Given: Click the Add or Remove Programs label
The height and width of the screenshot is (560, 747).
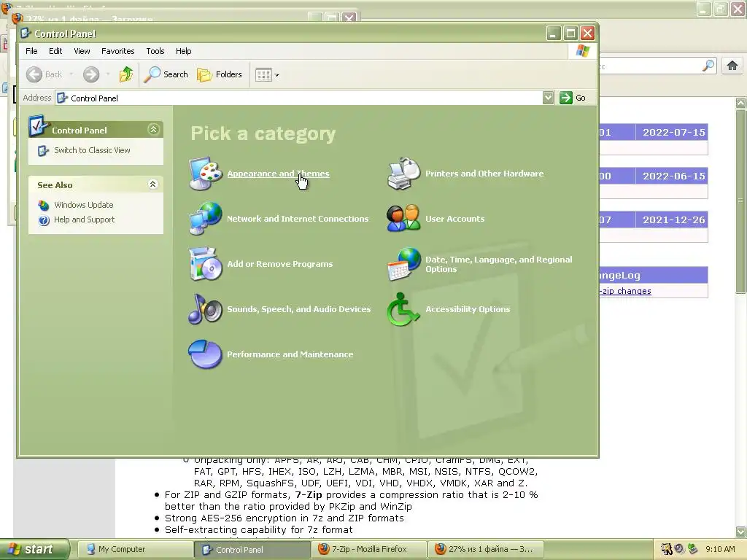Looking at the screenshot, I should (279, 264).
